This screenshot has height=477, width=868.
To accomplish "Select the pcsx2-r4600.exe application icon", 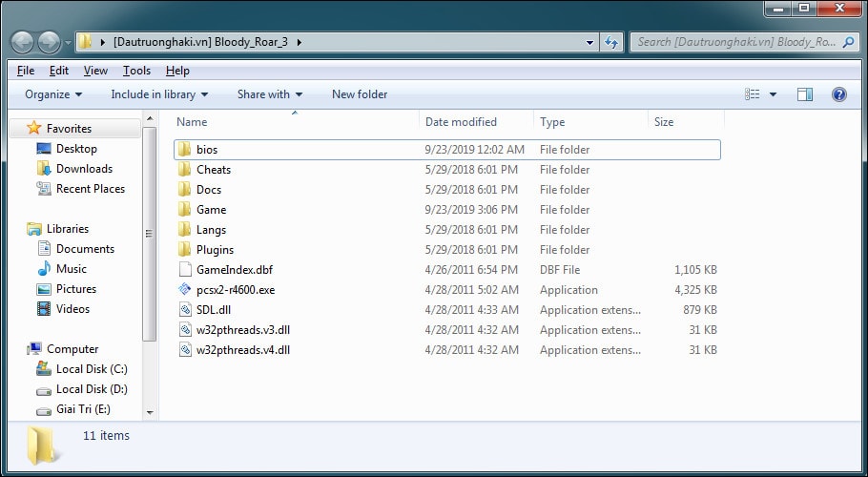I will tap(184, 289).
